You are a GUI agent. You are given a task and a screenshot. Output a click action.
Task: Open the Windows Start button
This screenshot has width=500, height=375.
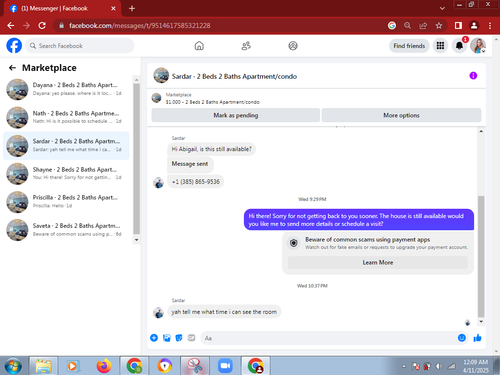[x=13, y=366]
